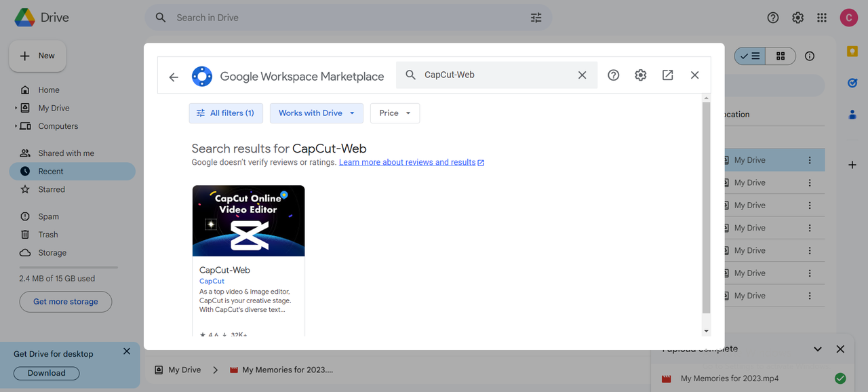Open Marketplace help question mark icon

click(x=614, y=75)
